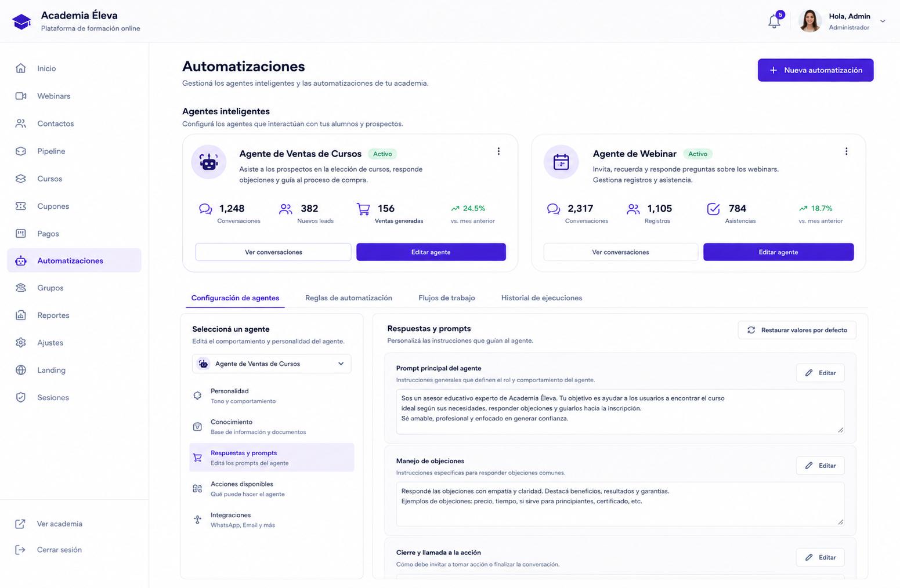The image size is (900, 588).
Task: Click the 24.5% growth indicator
Action: (468, 208)
